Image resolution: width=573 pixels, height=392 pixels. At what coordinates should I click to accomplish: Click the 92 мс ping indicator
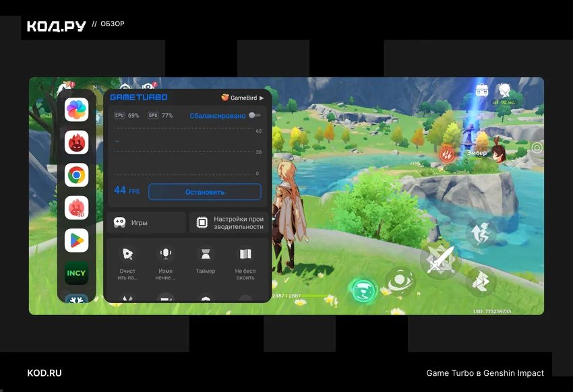click(504, 102)
